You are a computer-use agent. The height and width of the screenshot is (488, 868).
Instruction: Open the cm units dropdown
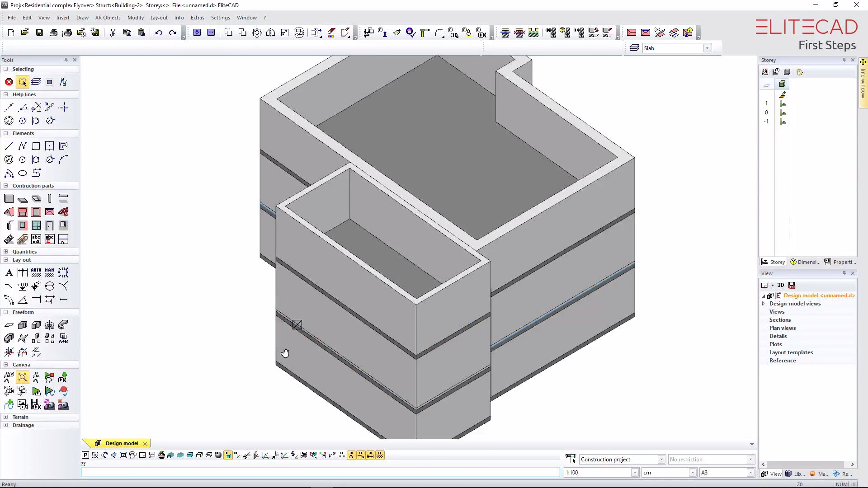click(x=692, y=473)
